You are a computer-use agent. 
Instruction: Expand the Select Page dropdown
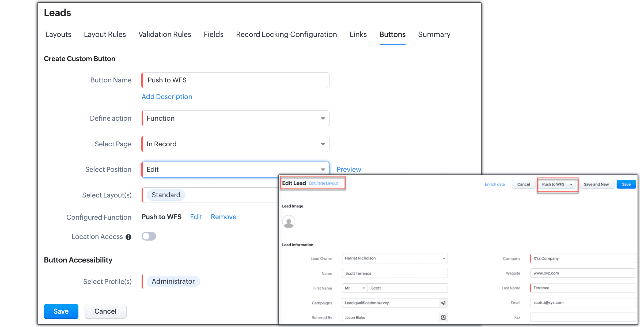point(236,144)
